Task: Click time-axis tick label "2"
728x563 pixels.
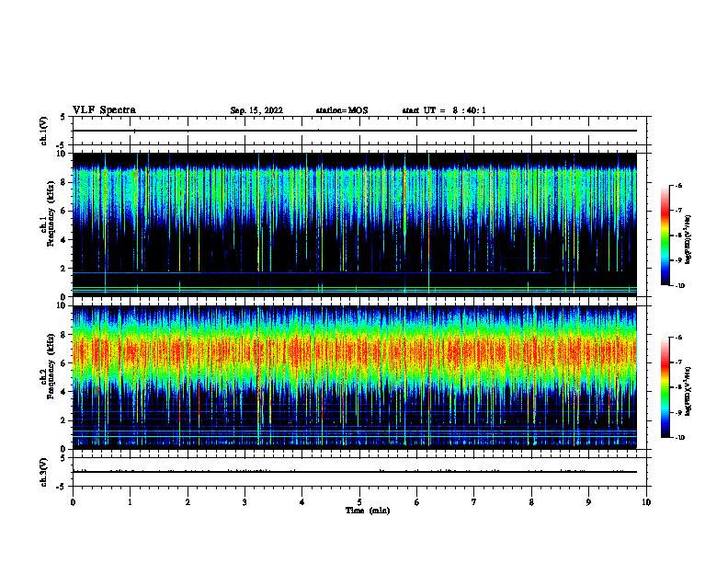Action: point(188,502)
